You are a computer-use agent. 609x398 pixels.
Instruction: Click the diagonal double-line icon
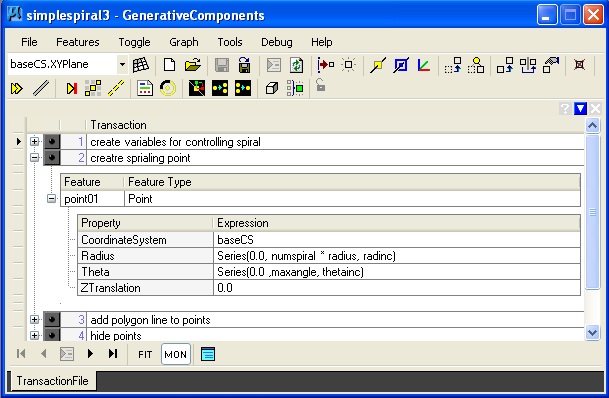click(41, 88)
